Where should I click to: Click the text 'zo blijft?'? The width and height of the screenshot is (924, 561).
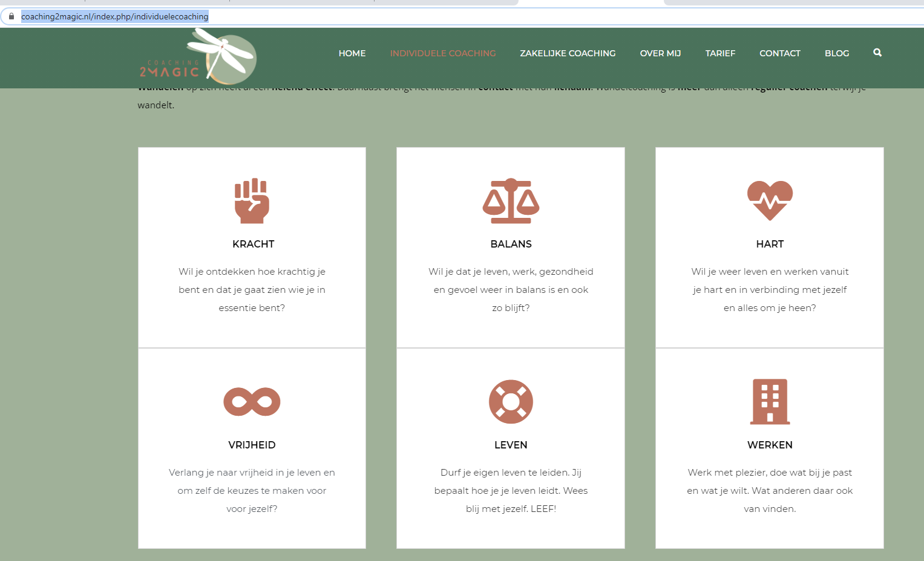511,308
